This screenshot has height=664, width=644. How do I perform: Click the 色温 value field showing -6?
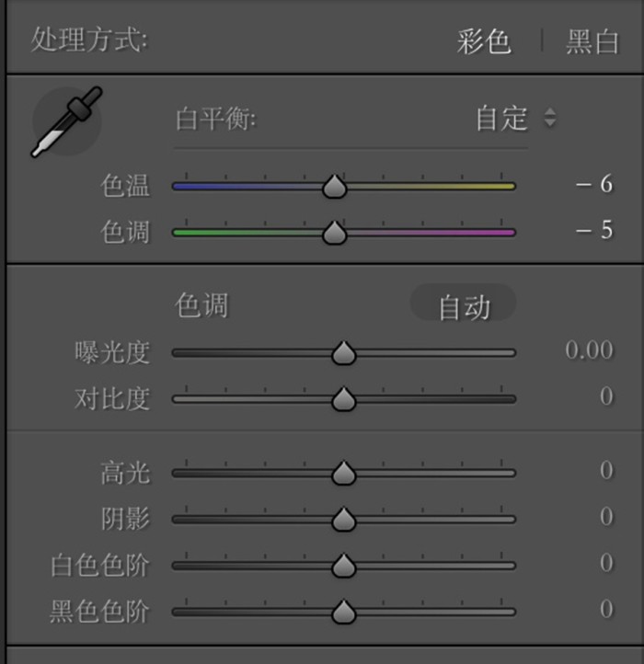coord(594,184)
